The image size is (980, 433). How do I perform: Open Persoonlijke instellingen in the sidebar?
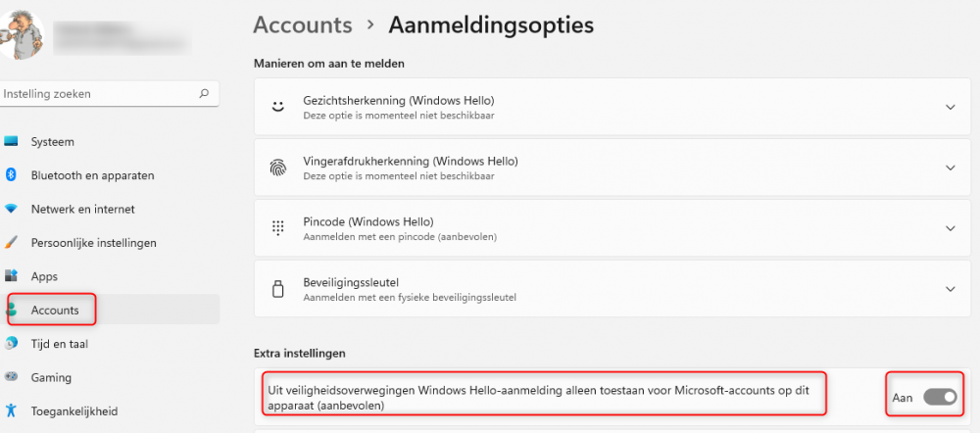point(93,243)
